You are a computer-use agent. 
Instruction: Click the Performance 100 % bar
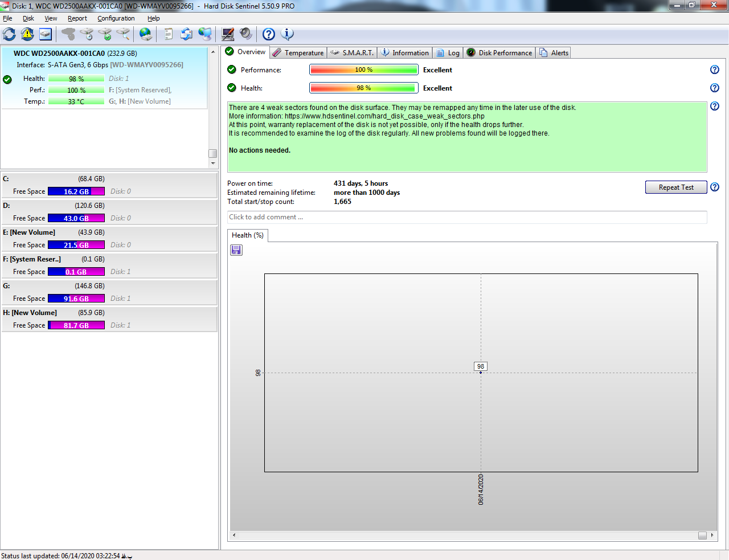click(x=363, y=70)
